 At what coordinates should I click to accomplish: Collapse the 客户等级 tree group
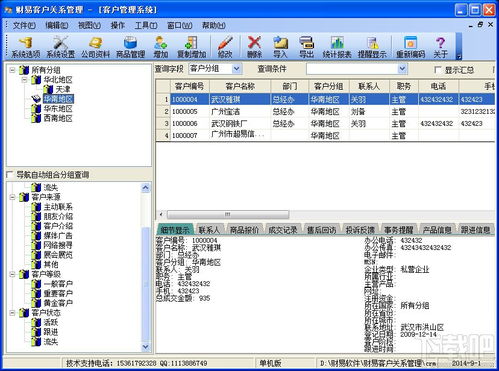12,274
